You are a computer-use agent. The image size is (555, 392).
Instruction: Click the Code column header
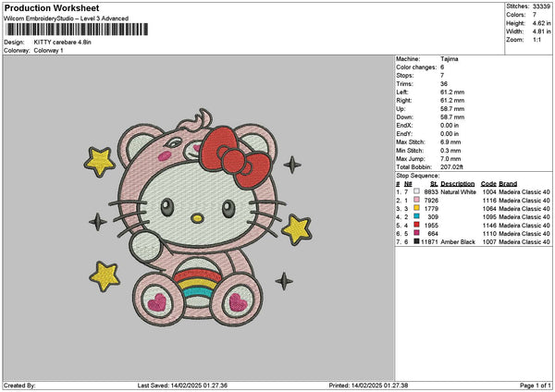tap(488, 184)
